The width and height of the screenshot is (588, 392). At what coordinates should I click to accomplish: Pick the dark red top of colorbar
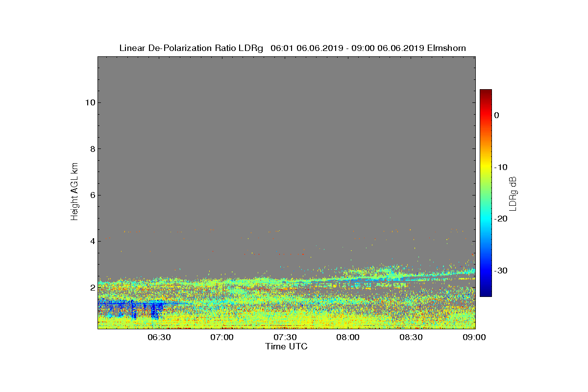point(486,92)
